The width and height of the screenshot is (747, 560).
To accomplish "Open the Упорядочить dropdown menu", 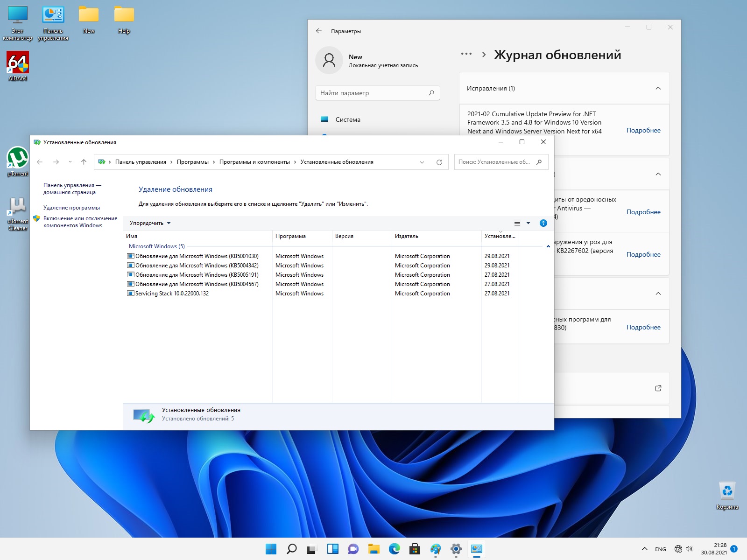I will [150, 223].
